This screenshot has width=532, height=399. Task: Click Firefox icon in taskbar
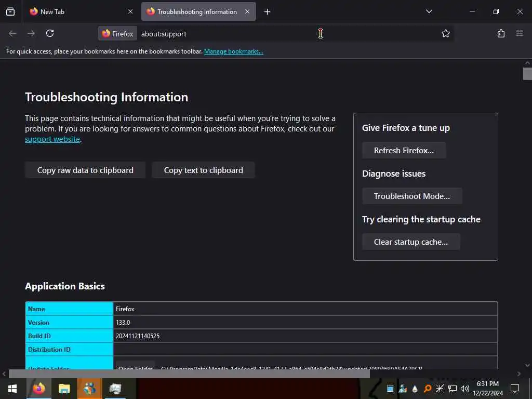[x=38, y=389]
